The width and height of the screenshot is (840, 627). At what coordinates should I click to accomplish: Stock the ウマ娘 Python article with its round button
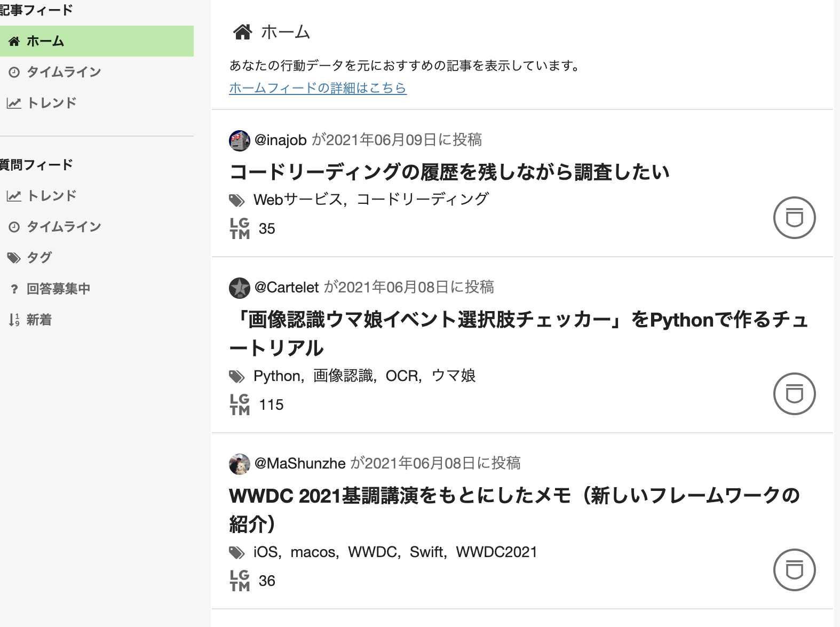tap(795, 394)
